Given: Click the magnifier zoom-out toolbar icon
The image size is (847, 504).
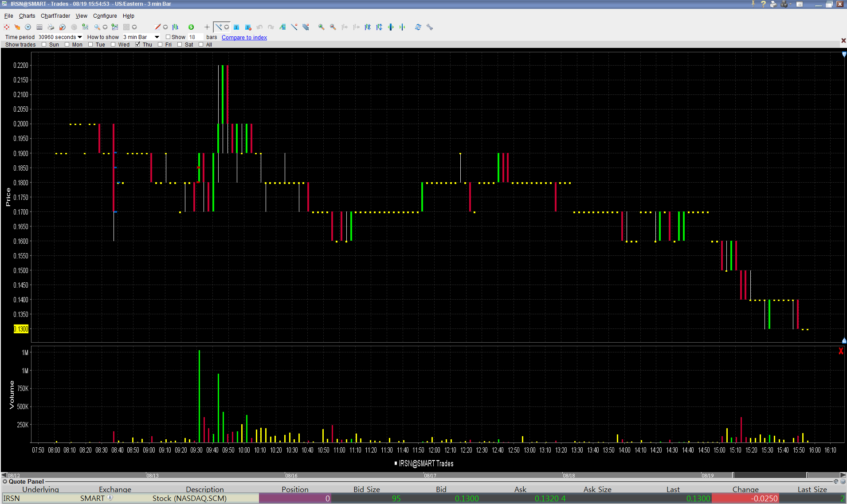Looking at the screenshot, I should click(x=333, y=27).
